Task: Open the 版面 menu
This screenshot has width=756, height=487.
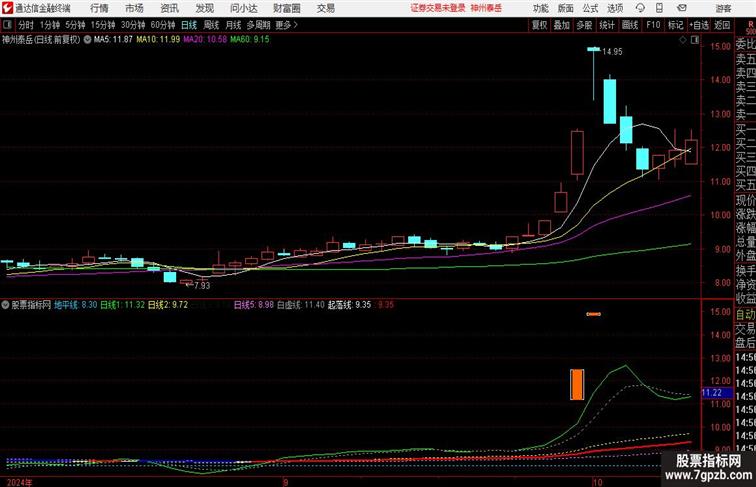Action: pos(566,8)
